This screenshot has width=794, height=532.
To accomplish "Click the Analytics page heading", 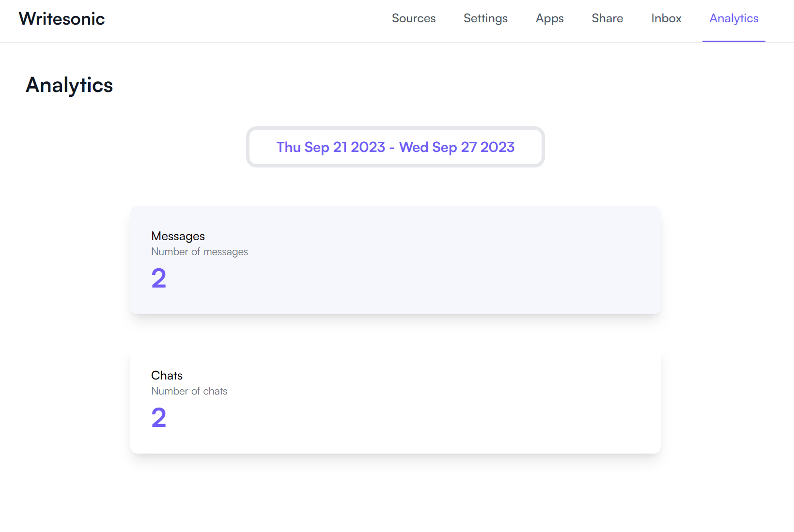I will tap(69, 85).
